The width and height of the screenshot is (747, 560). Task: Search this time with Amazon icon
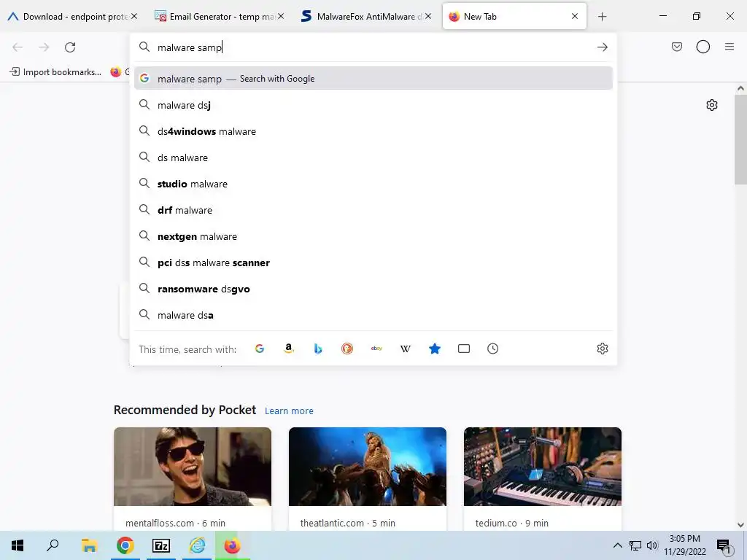[x=289, y=349]
